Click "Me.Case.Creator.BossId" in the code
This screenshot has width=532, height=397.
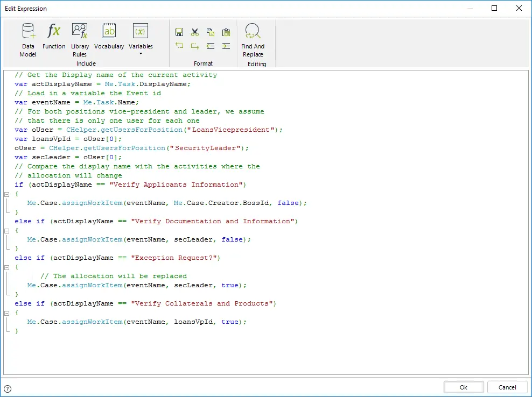tap(222, 203)
